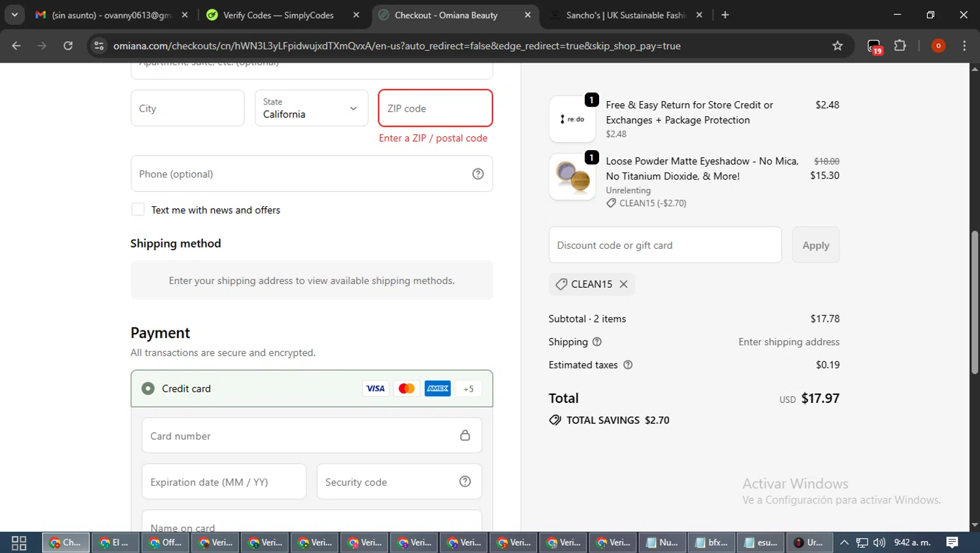The height and width of the screenshot is (553, 980).
Task: Click the security code help icon
Action: tap(465, 481)
